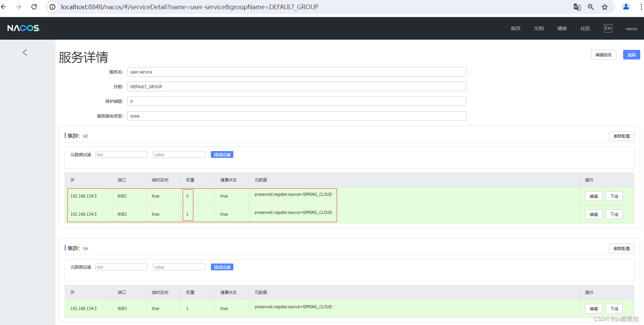Click the blue 返回 button
Viewport: 644px width, 325px height.
pyautogui.click(x=631, y=55)
